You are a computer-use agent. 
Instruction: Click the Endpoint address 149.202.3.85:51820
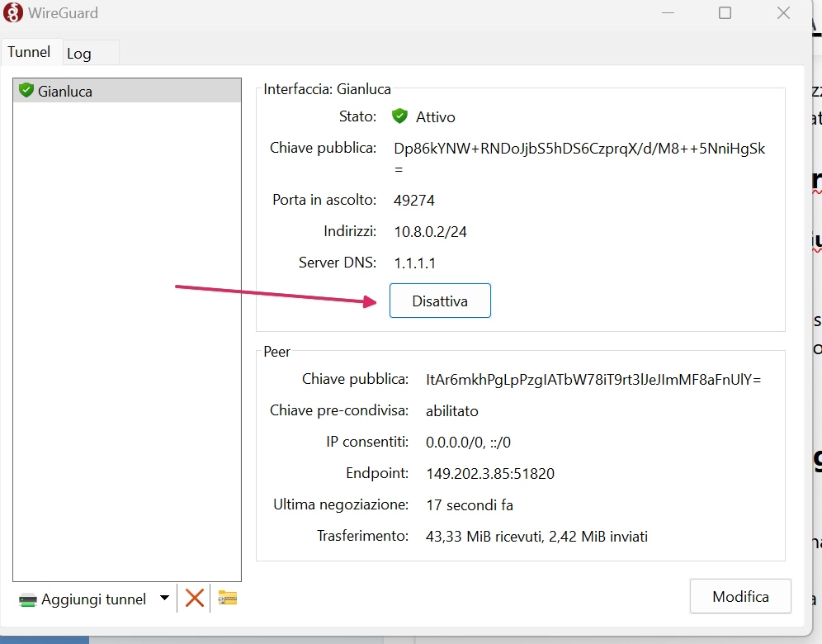coord(489,474)
